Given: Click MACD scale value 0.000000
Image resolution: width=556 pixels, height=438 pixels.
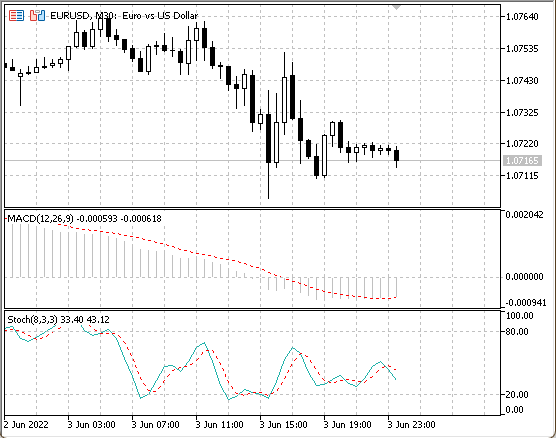Looking at the screenshot, I should click(524, 277).
